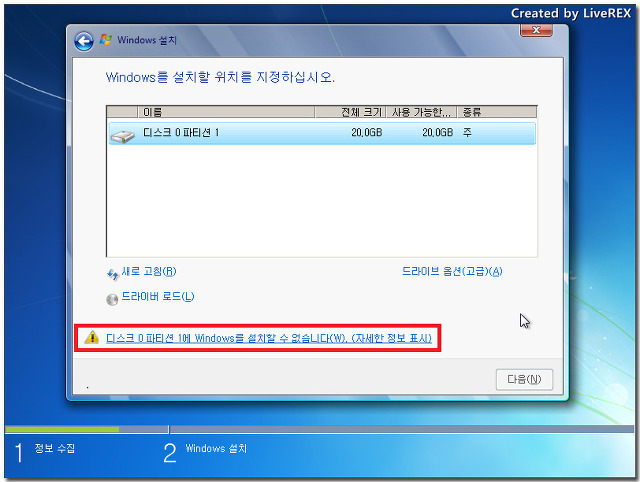Click the refresh arrows icon beside 새로 고침
The height and width of the screenshot is (482, 640).
(x=113, y=274)
